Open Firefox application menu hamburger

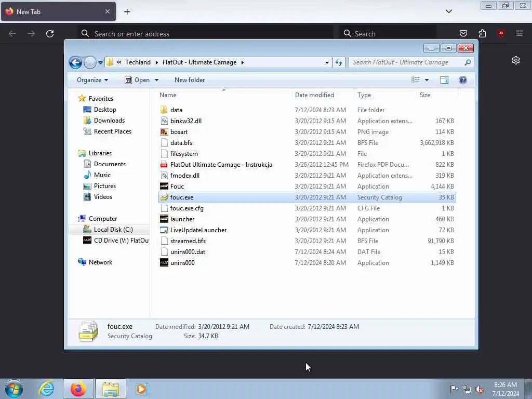tap(520, 33)
